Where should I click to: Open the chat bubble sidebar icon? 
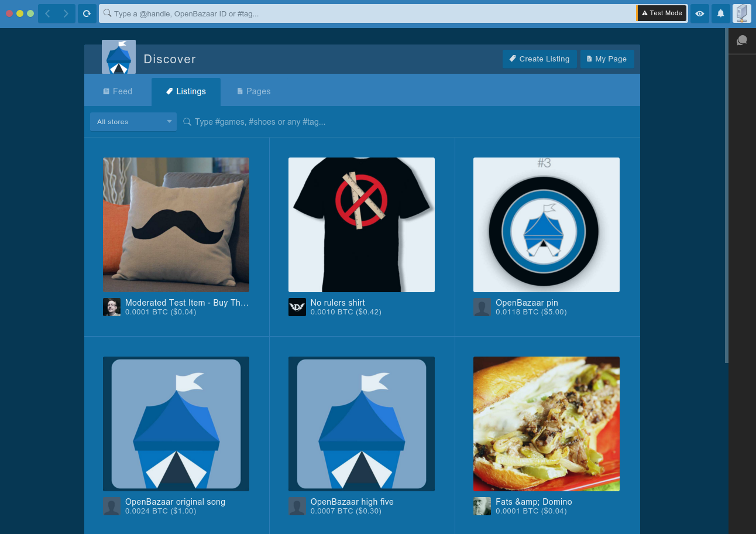(x=742, y=40)
